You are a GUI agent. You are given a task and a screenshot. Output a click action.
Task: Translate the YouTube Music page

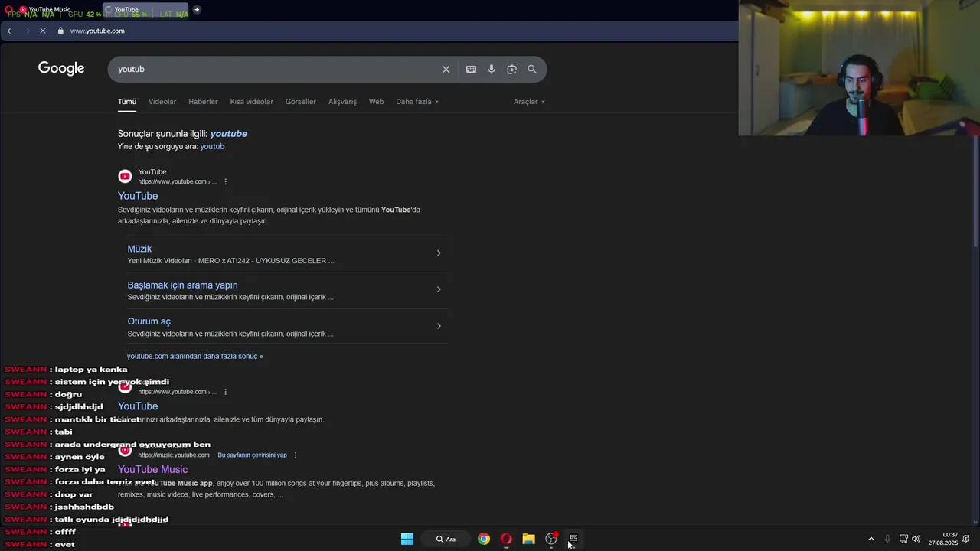[252, 455]
